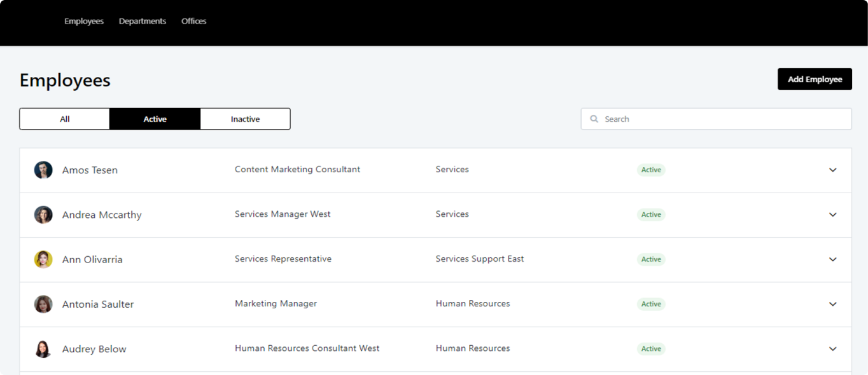Click Andrea Mccarthy's profile avatar
This screenshot has height=375, width=868.
coord(43,215)
